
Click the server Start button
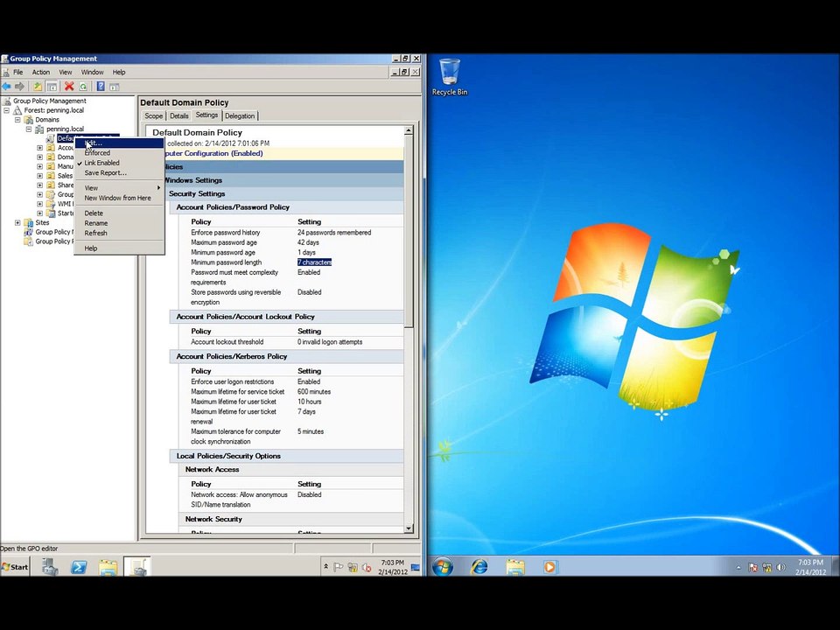(15, 567)
